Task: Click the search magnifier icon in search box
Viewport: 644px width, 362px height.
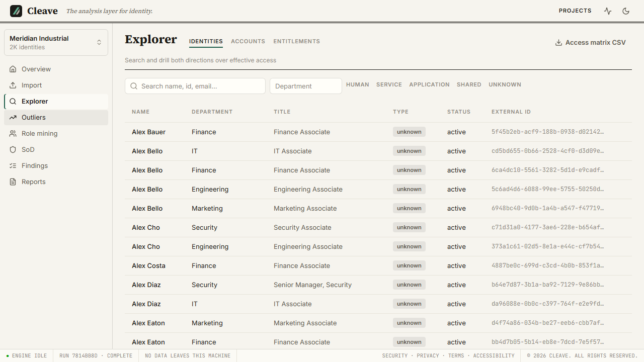Action: point(134,86)
